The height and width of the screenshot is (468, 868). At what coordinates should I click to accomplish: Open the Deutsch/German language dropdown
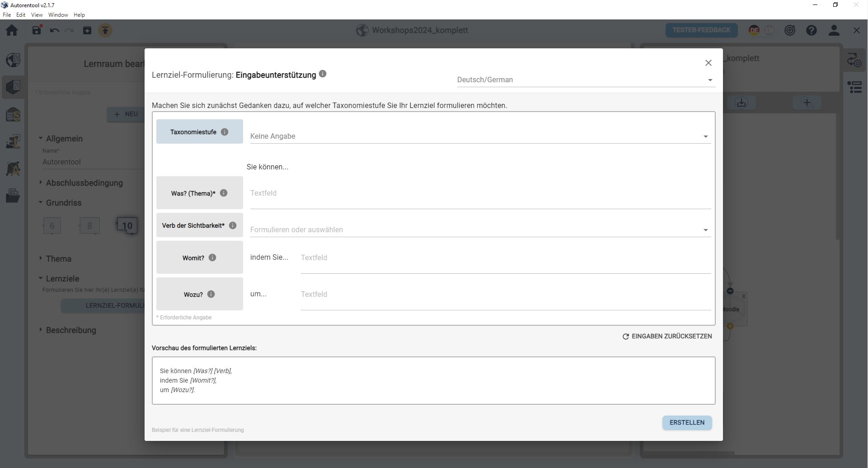[x=585, y=80]
